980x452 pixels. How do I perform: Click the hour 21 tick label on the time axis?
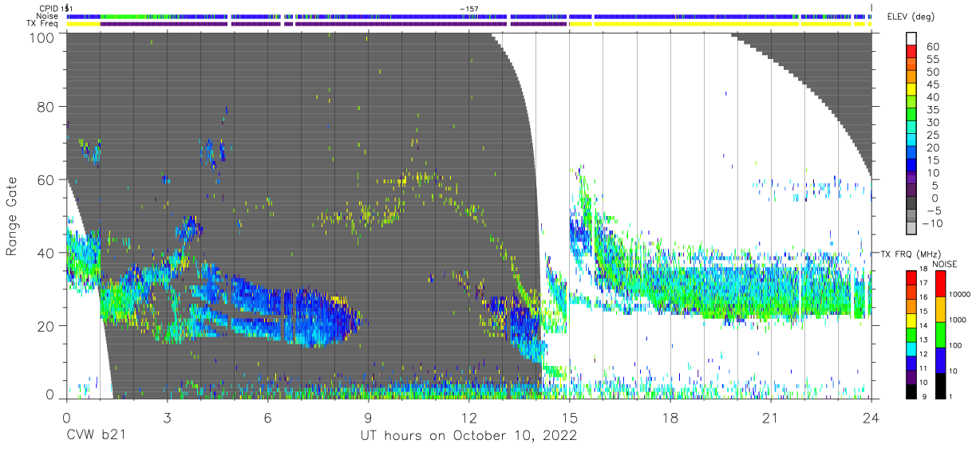(x=771, y=417)
